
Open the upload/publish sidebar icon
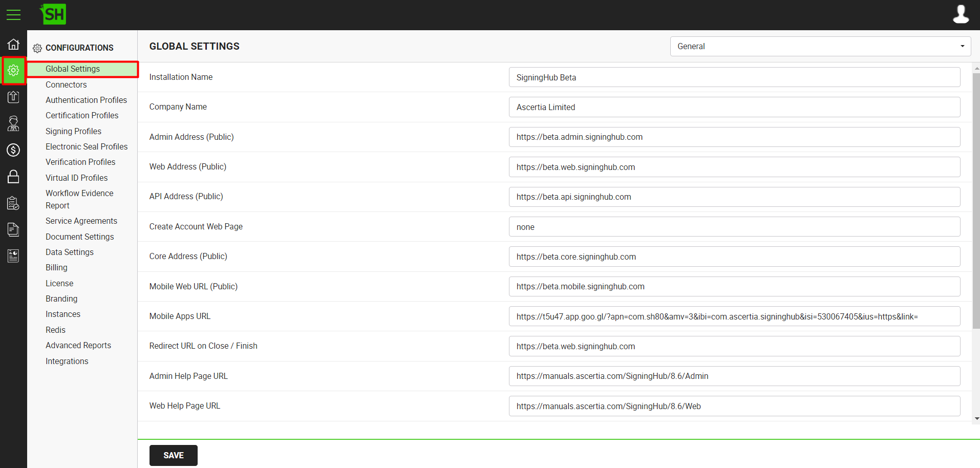click(x=13, y=97)
